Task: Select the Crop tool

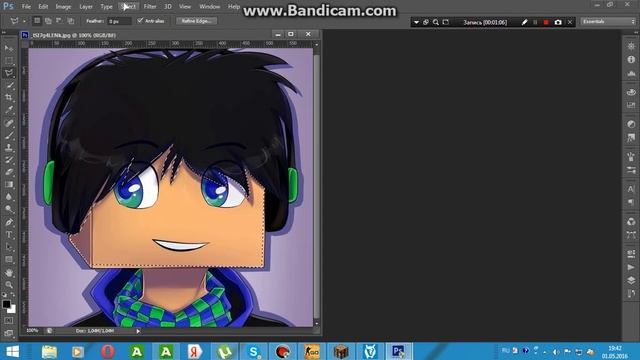Action: tap(9, 98)
